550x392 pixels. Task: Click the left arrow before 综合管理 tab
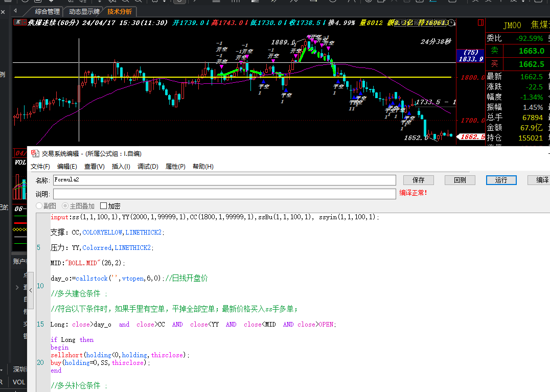[x=15, y=11]
